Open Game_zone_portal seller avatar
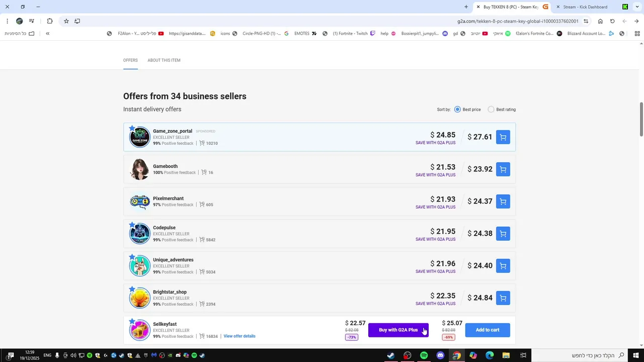The width and height of the screenshot is (644, 362). tap(139, 137)
